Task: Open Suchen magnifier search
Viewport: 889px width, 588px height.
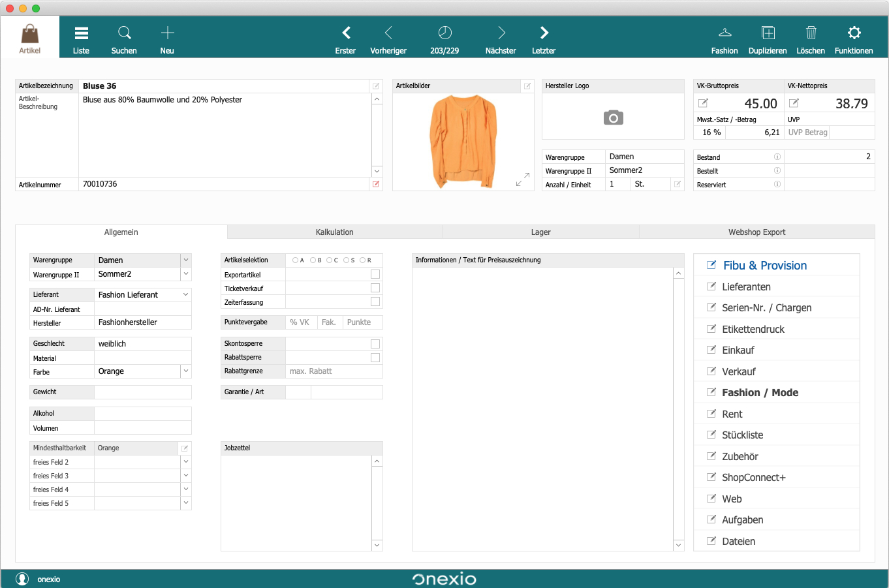Action: [x=124, y=39]
